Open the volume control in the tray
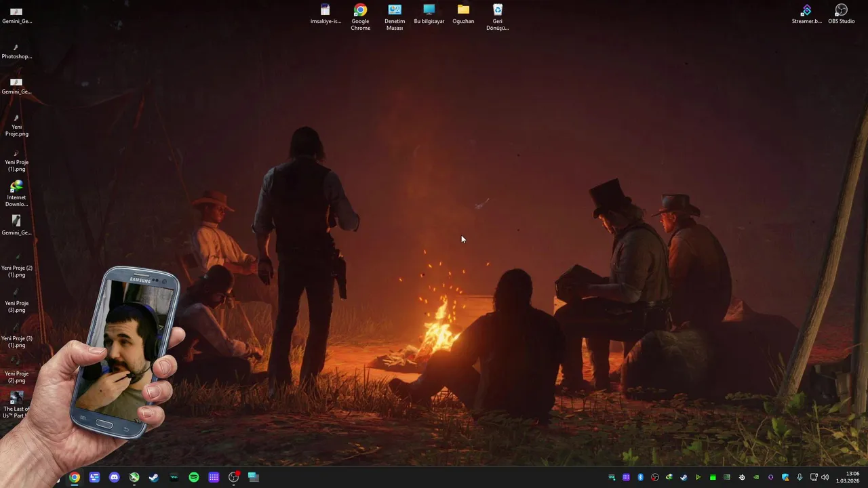This screenshot has height=488, width=868. point(825,477)
